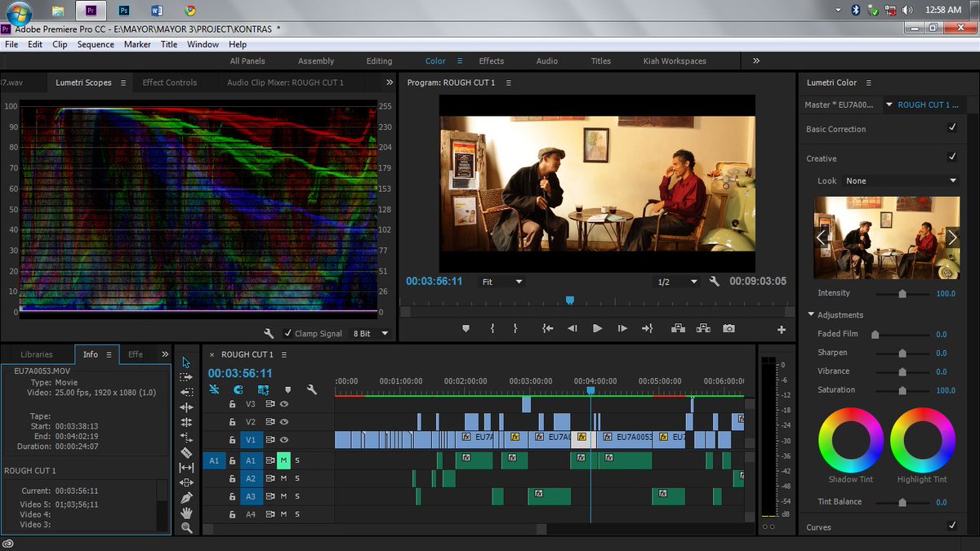Open Lumetri Scopes settings wrench
Screen dimensions: 980x551
[x=269, y=334]
